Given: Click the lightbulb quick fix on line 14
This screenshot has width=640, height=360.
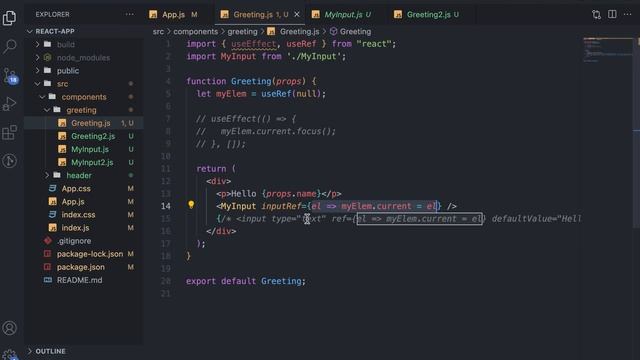Looking at the screenshot, I should pos(191,205).
